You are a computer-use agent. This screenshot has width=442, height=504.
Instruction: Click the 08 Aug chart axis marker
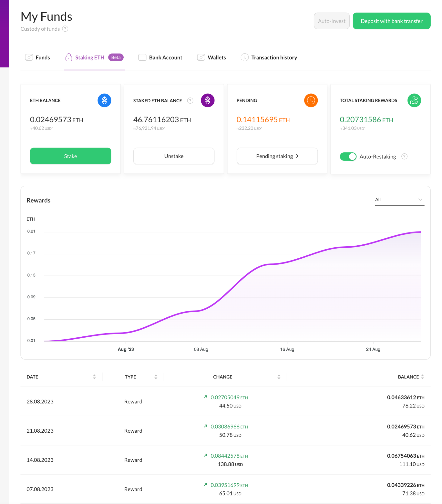[x=201, y=349]
